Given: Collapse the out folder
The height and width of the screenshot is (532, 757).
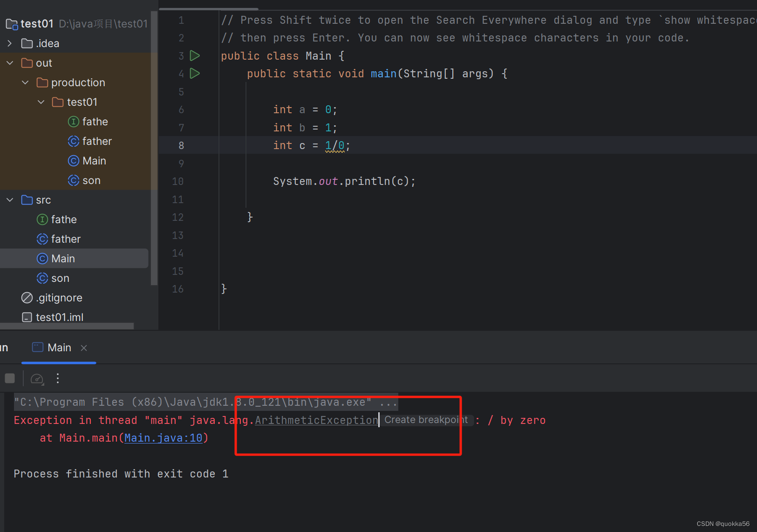Looking at the screenshot, I should (x=10, y=63).
